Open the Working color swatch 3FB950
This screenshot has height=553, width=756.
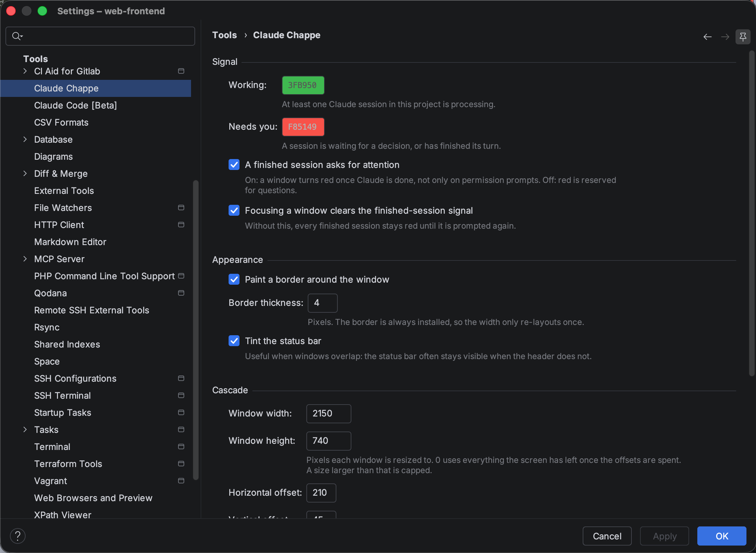tap(303, 85)
